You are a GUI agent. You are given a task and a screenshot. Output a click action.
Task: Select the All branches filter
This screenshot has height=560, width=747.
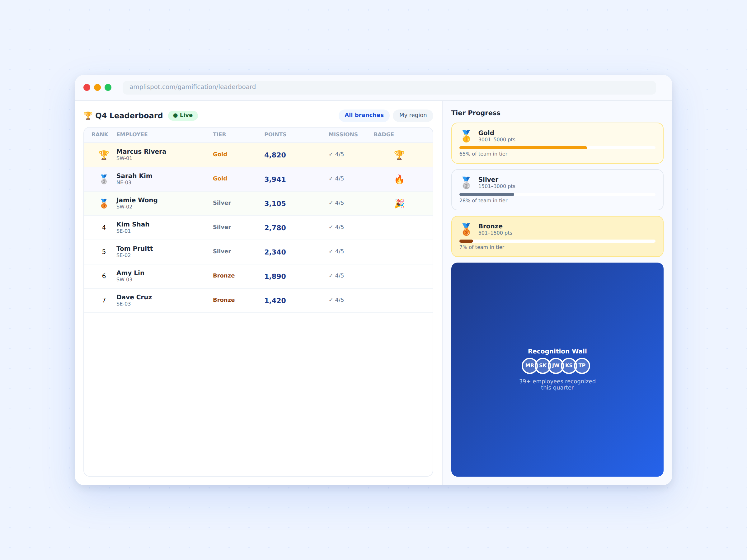click(364, 115)
